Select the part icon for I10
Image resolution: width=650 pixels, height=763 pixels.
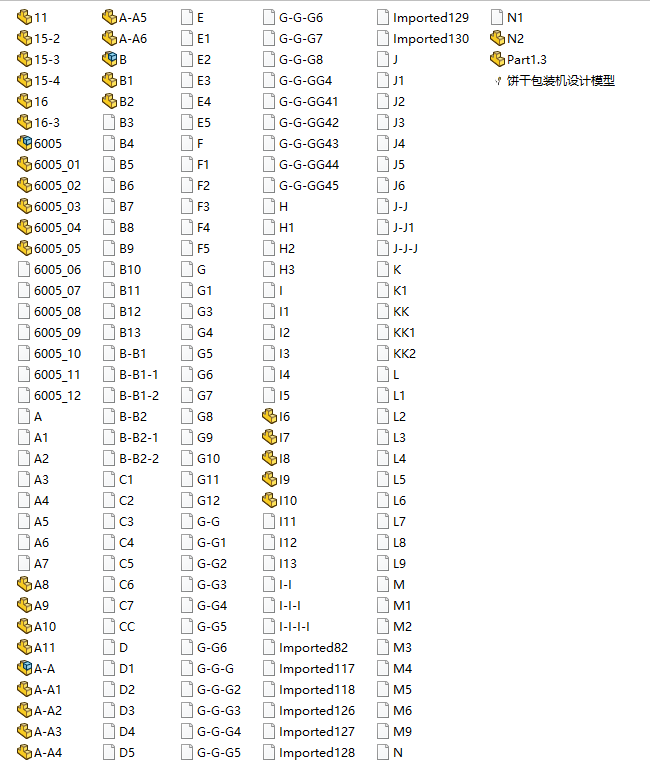coord(269,500)
